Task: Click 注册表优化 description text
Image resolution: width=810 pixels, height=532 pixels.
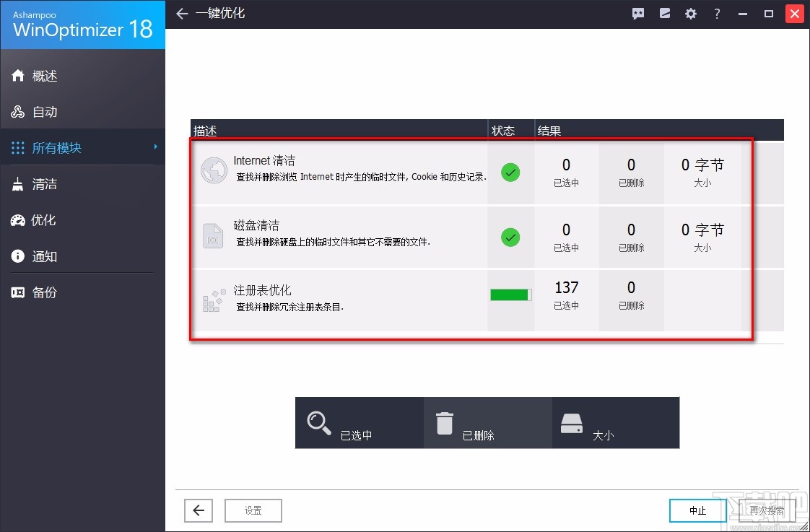Action: click(289, 307)
